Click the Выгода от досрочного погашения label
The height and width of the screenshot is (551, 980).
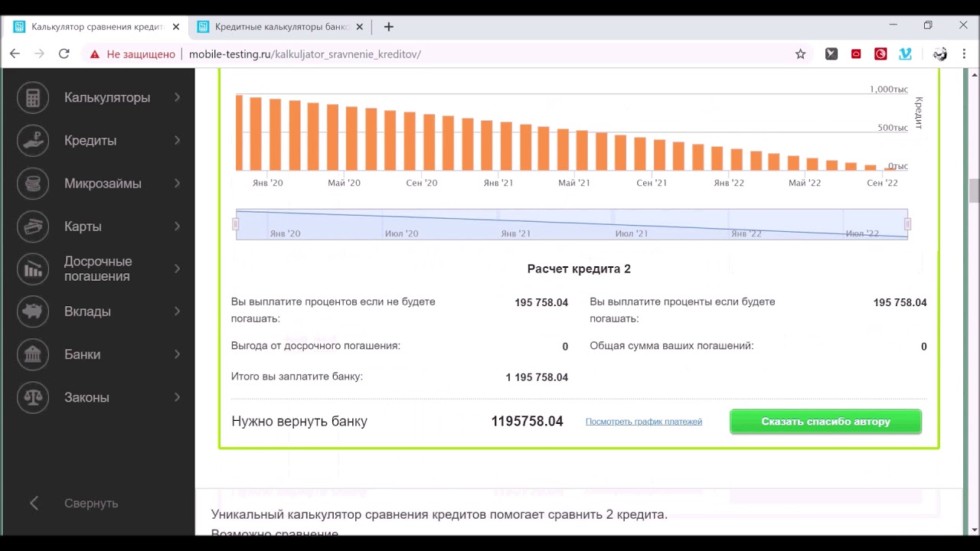(315, 346)
